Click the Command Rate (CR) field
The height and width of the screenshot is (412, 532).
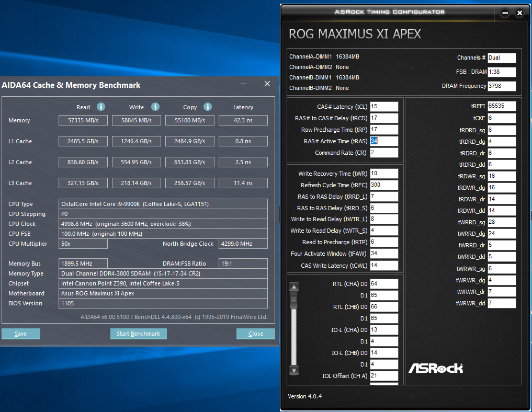[x=384, y=153]
